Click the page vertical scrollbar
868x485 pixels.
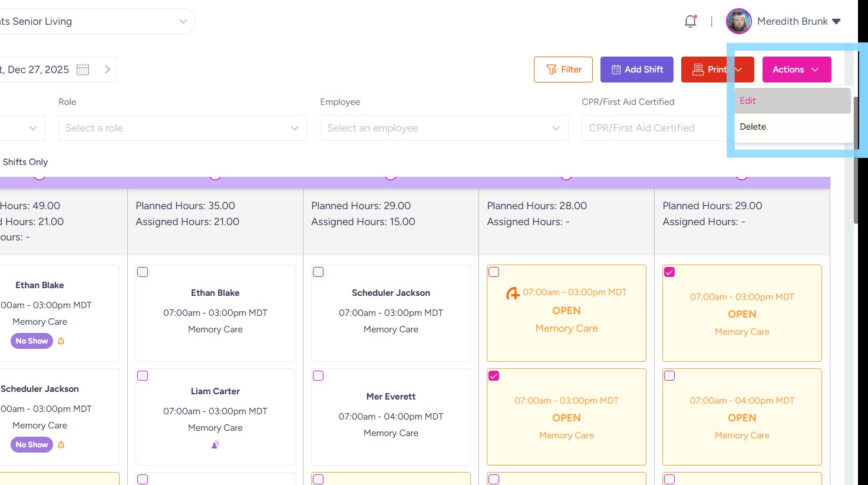pyautogui.click(x=856, y=159)
